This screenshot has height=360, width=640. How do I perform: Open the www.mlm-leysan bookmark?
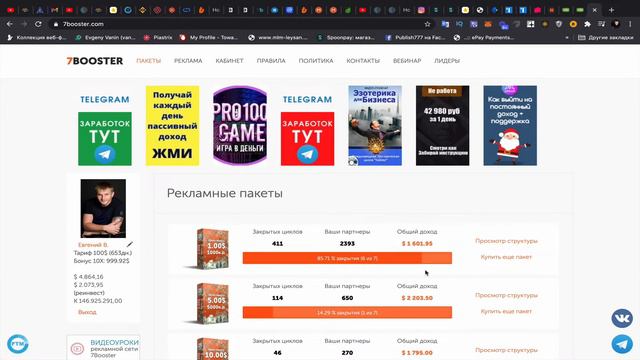coord(278,37)
